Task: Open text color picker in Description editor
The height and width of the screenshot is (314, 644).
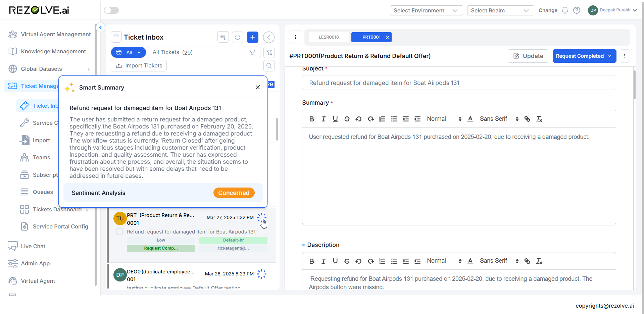Action: [470, 261]
